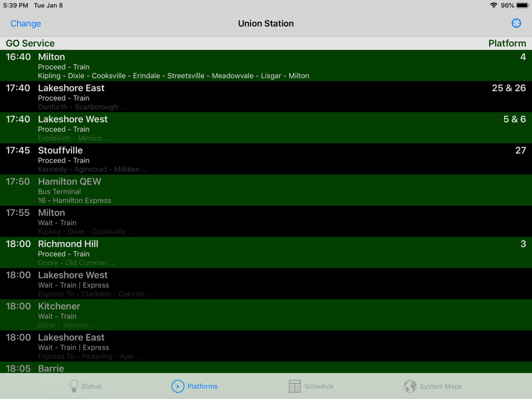
Task: Tap the Exhibition - Mimico stops text
Action: point(74,138)
